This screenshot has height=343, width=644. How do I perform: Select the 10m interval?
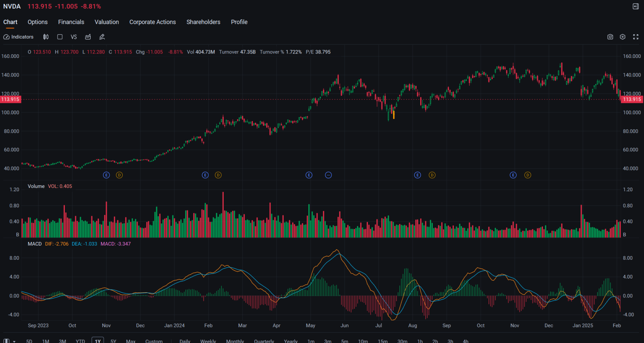pyautogui.click(x=363, y=341)
